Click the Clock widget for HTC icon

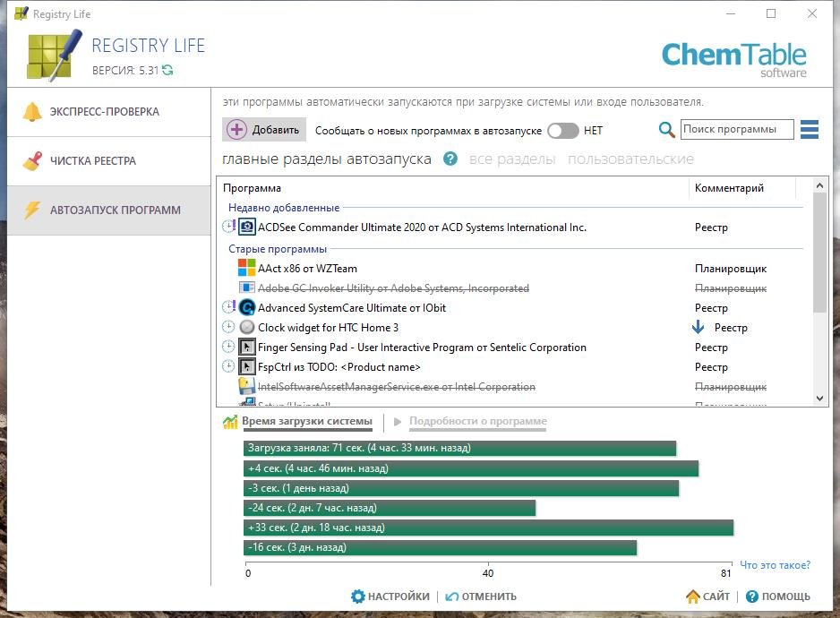point(247,328)
